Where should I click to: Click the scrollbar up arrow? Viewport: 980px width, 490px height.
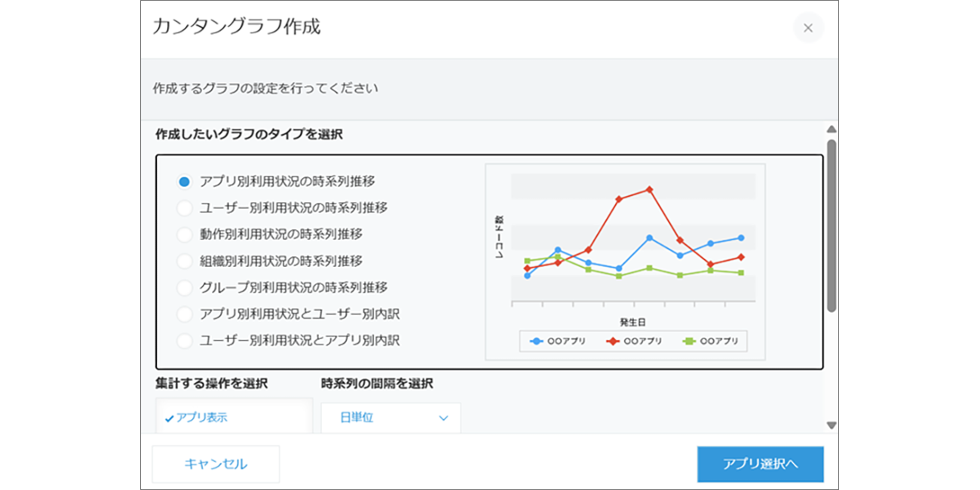tap(831, 129)
